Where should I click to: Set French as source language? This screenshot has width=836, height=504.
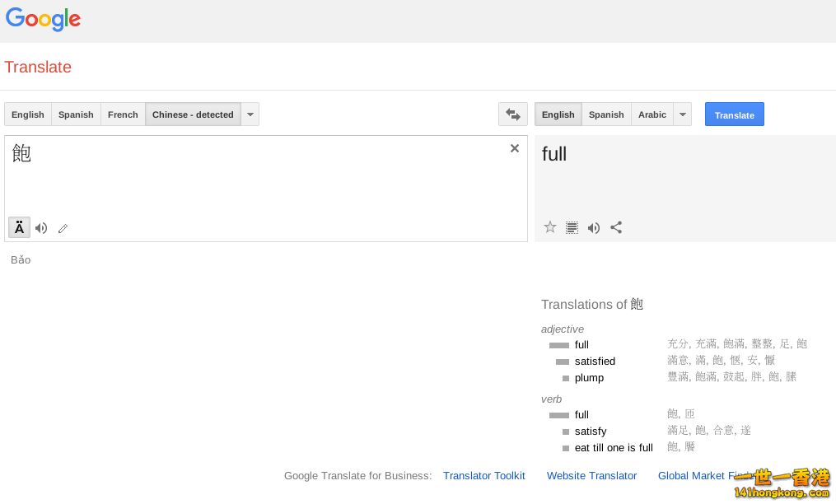(x=123, y=114)
